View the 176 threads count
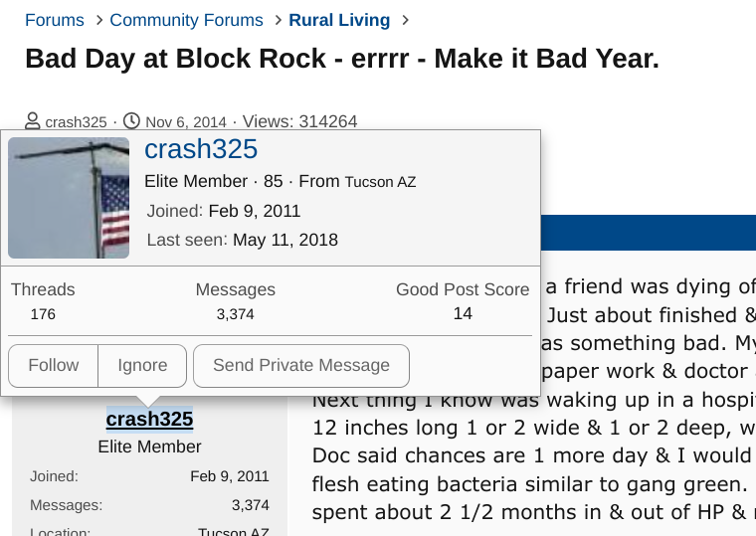Screen dimensions: 756x536 pos(43,314)
